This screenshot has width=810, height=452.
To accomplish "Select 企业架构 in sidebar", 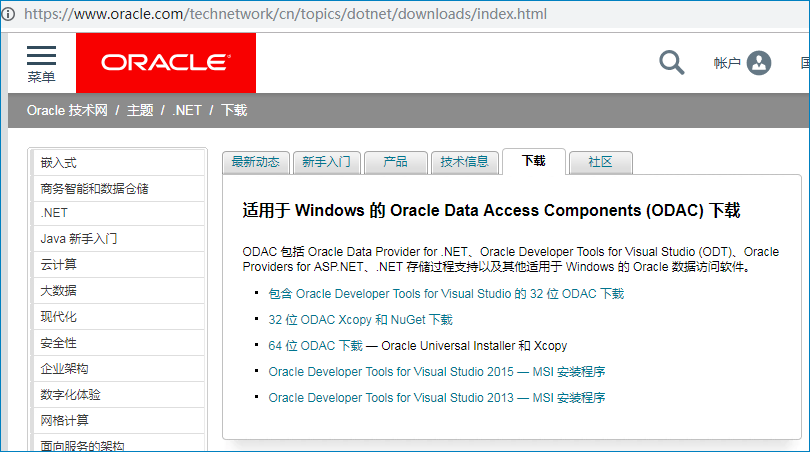I will coord(118,369).
